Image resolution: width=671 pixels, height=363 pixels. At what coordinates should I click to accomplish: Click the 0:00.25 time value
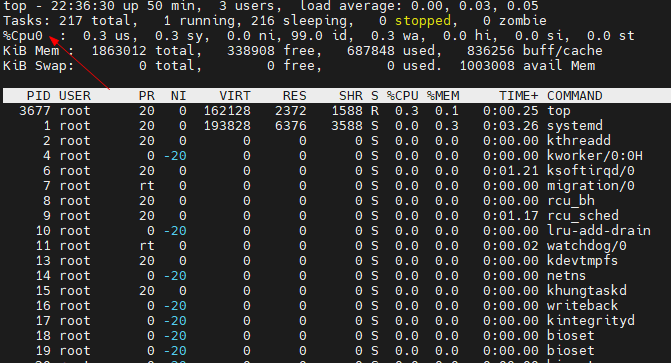[511, 110]
